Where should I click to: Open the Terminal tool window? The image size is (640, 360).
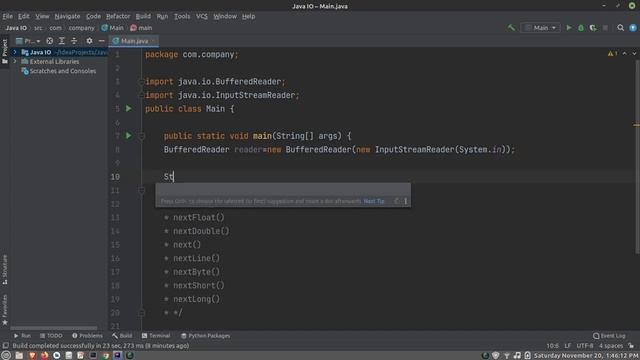click(156, 336)
